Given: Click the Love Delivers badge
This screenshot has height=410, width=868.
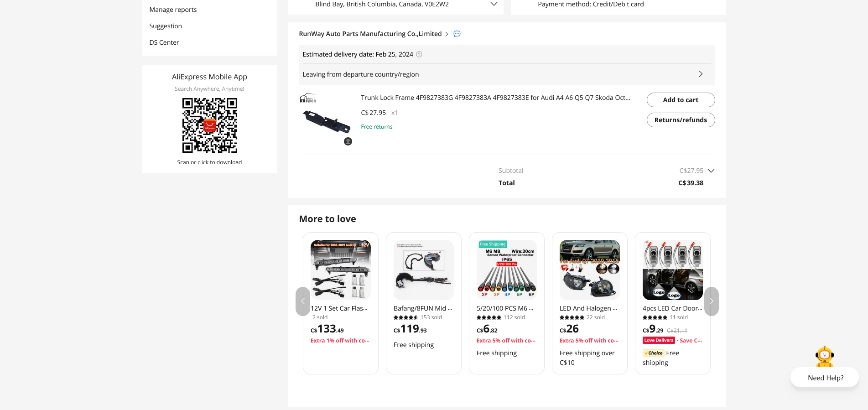Looking at the screenshot, I should click(658, 340).
